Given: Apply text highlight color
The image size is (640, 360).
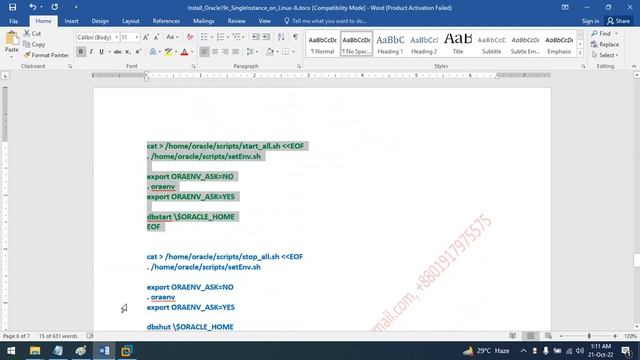Looking at the screenshot, I should point(168,52).
